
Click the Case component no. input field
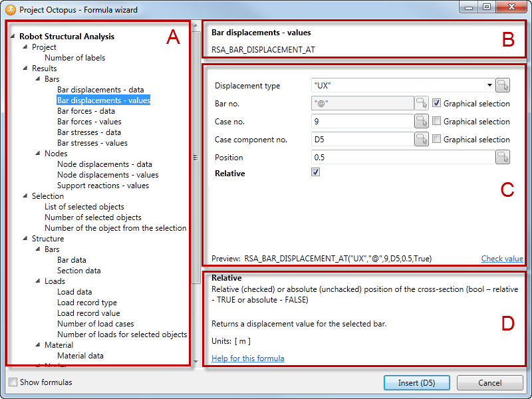coord(362,139)
